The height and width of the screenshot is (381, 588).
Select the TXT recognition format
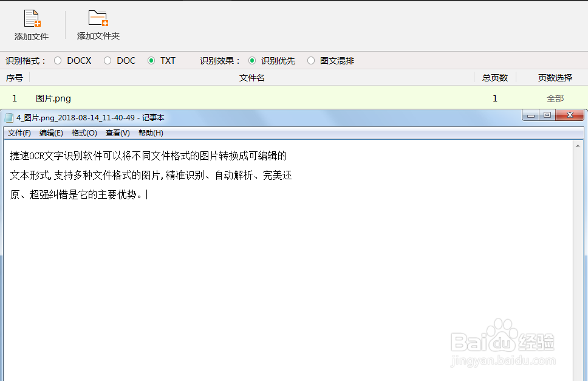click(151, 60)
